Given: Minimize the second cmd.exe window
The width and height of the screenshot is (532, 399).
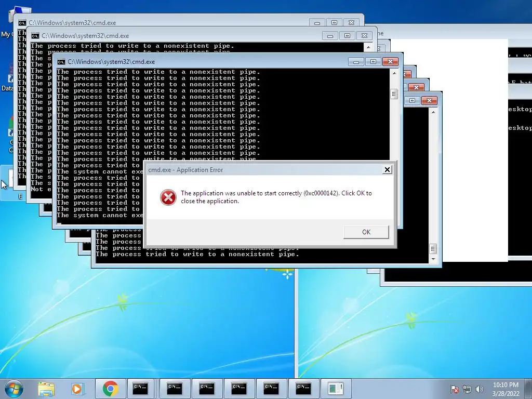Looking at the screenshot, I should point(330,36).
